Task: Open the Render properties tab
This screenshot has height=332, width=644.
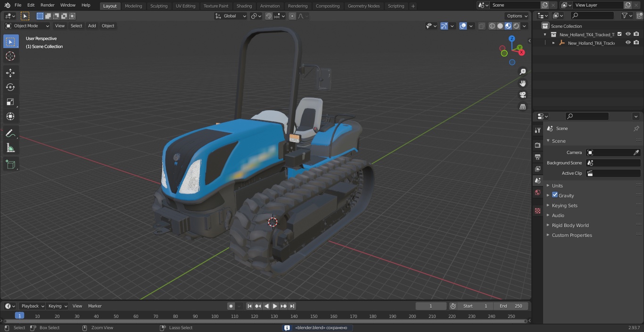Action: click(x=537, y=145)
